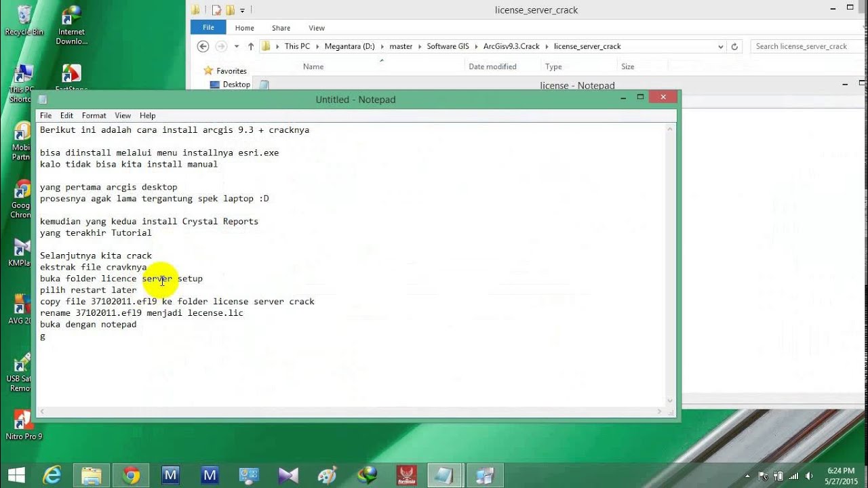Click the Explorer quick access Properties icon
The height and width of the screenshot is (488, 868).
pyautogui.click(x=216, y=9)
